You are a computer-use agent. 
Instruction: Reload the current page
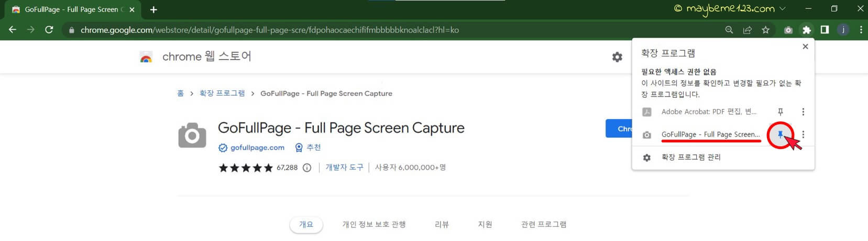click(x=49, y=30)
